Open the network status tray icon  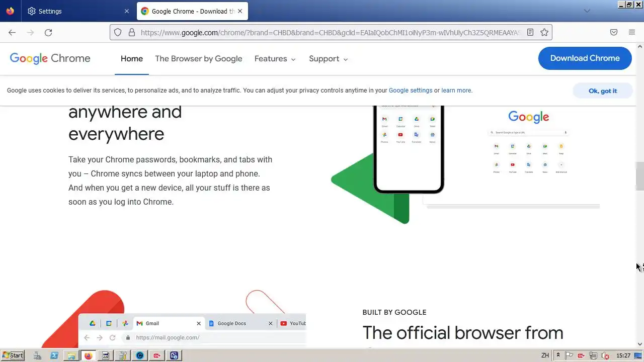tap(593, 355)
